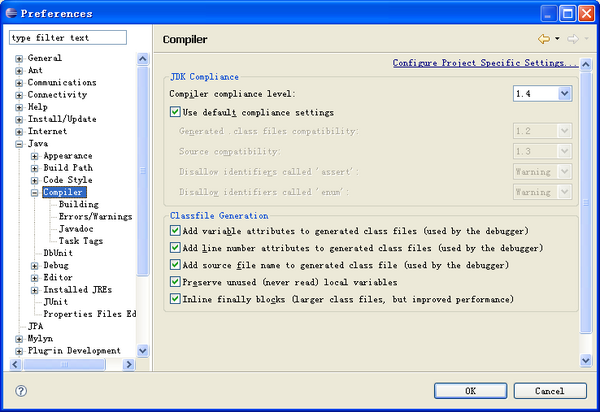Select Installed JREs preference page
The image size is (600, 412).
(77, 290)
